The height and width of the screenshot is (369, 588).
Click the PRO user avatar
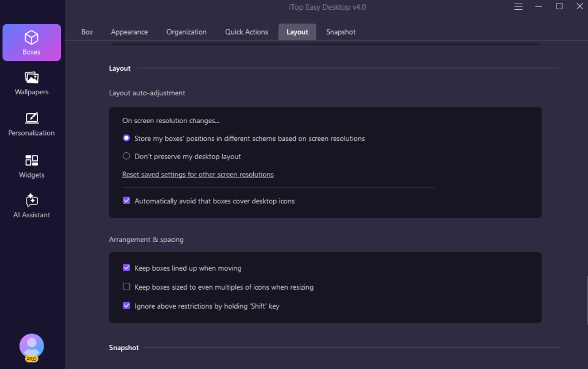pyautogui.click(x=32, y=346)
